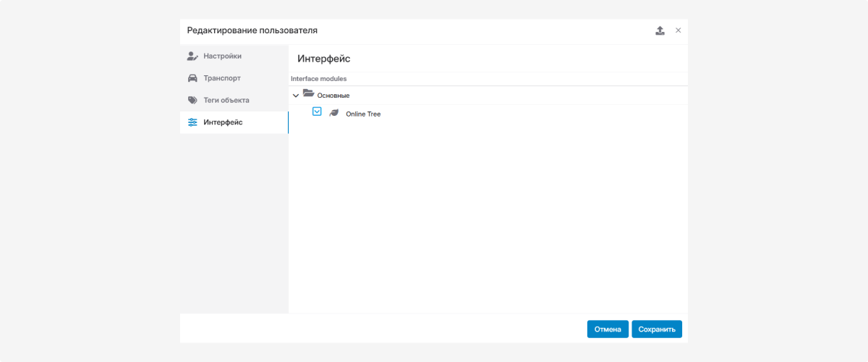The height and width of the screenshot is (362, 868).
Task: Go to the Теги объекта tab
Action: 226,101
